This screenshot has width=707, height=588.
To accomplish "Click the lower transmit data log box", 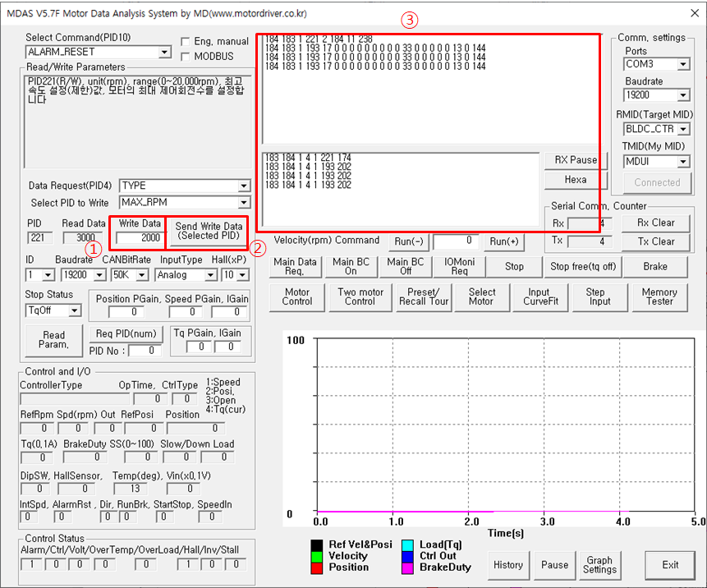I will (x=401, y=190).
